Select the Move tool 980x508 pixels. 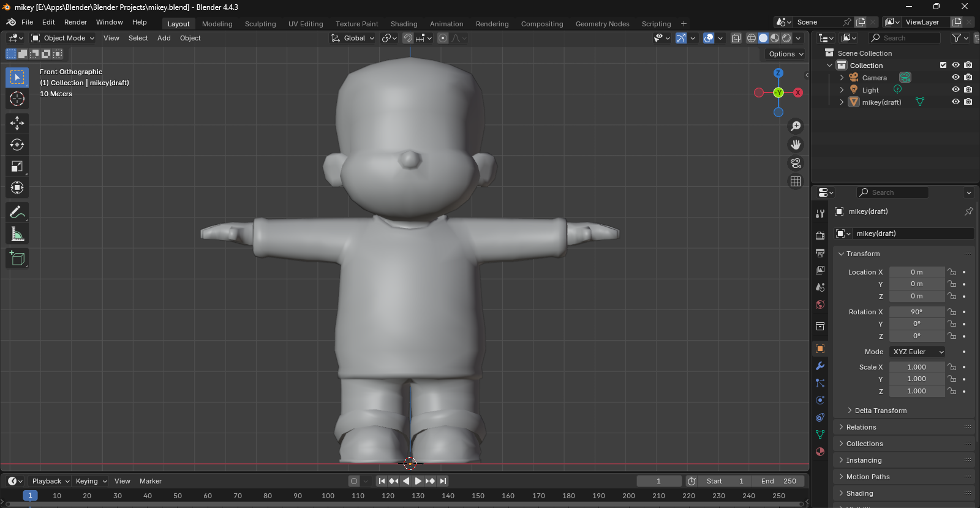17,123
